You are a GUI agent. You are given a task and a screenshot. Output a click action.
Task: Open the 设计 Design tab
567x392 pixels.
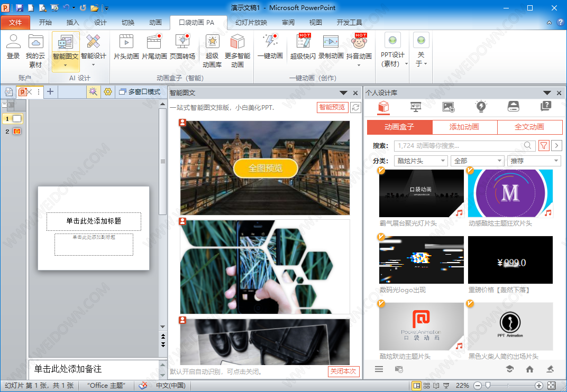100,22
